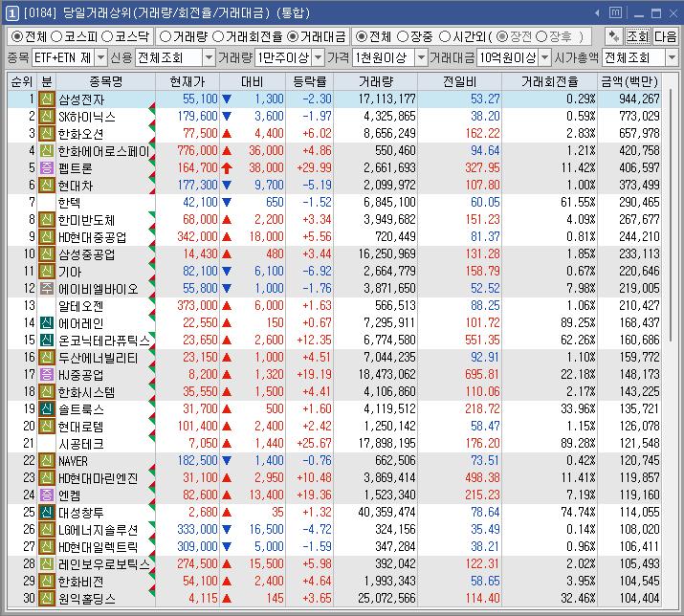Click the down triangle icon for 삼성전자

(x=227, y=99)
